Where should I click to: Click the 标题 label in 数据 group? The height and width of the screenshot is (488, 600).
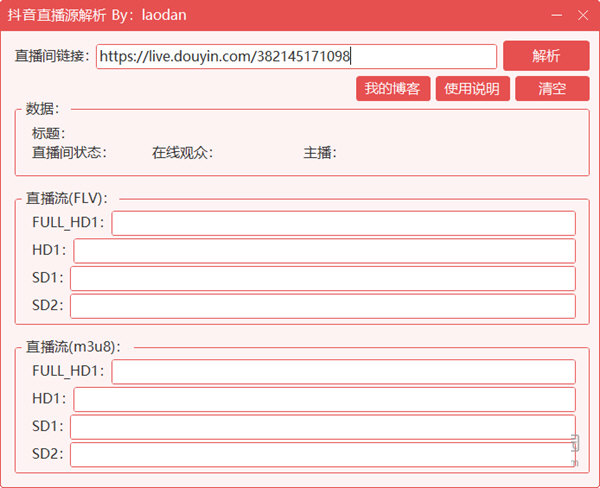pyautogui.click(x=48, y=133)
